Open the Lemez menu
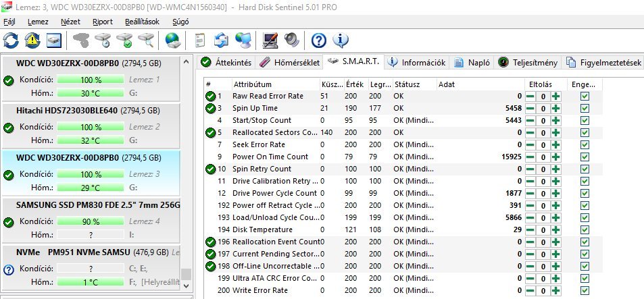 [38, 22]
